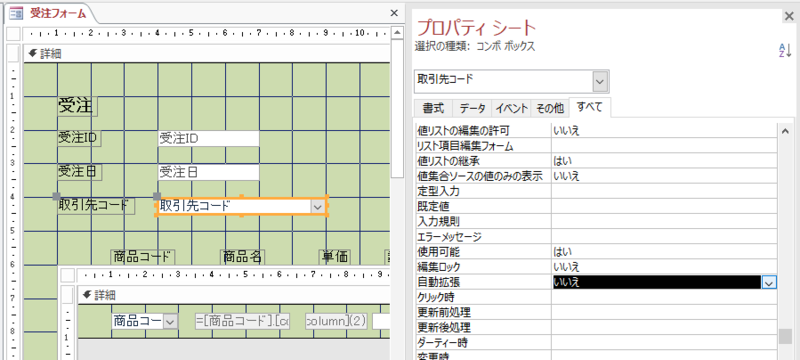Click the 詳細 section bar of the subform

pyautogui.click(x=234, y=295)
